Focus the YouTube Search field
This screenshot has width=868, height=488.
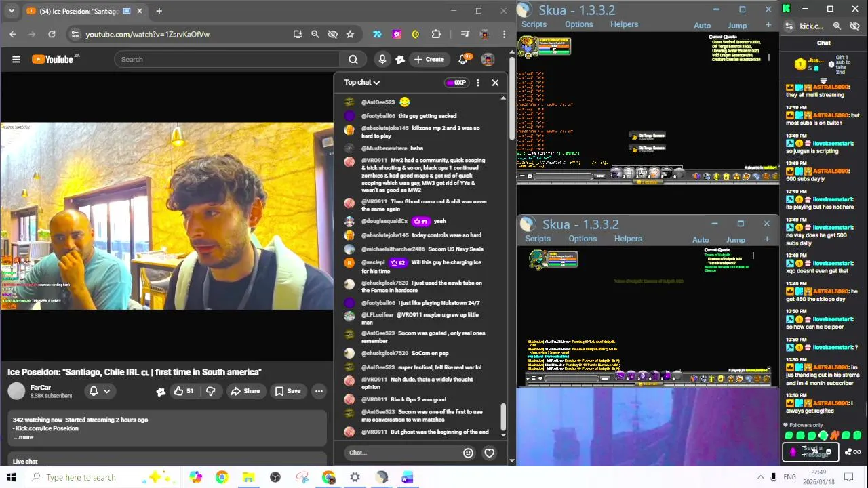pyautogui.click(x=228, y=60)
